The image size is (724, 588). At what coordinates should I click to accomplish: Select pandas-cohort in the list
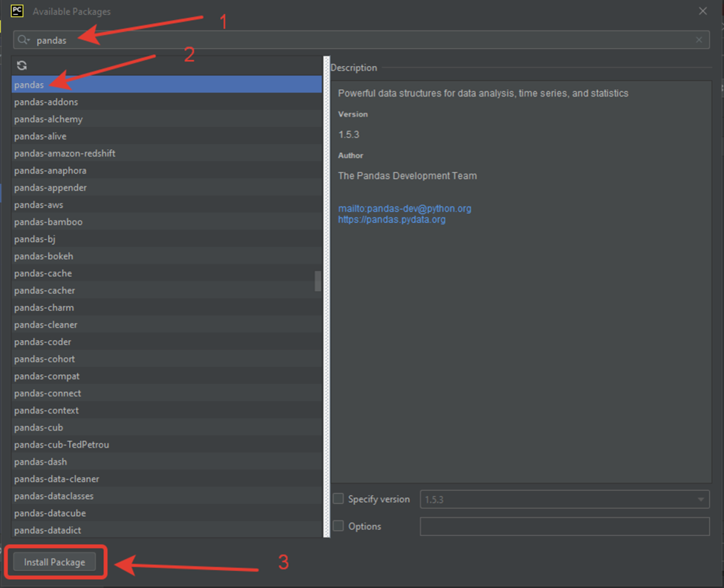coord(166,359)
